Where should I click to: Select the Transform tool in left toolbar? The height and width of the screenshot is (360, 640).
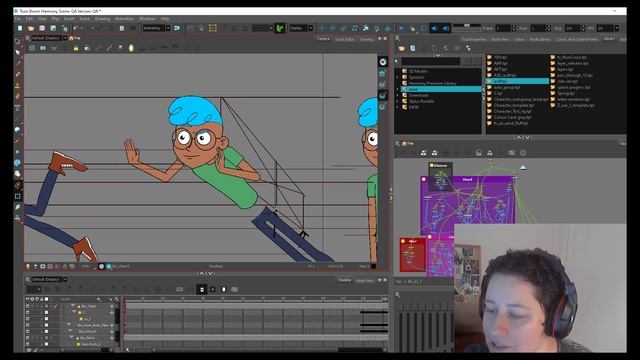tap(18, 42)
